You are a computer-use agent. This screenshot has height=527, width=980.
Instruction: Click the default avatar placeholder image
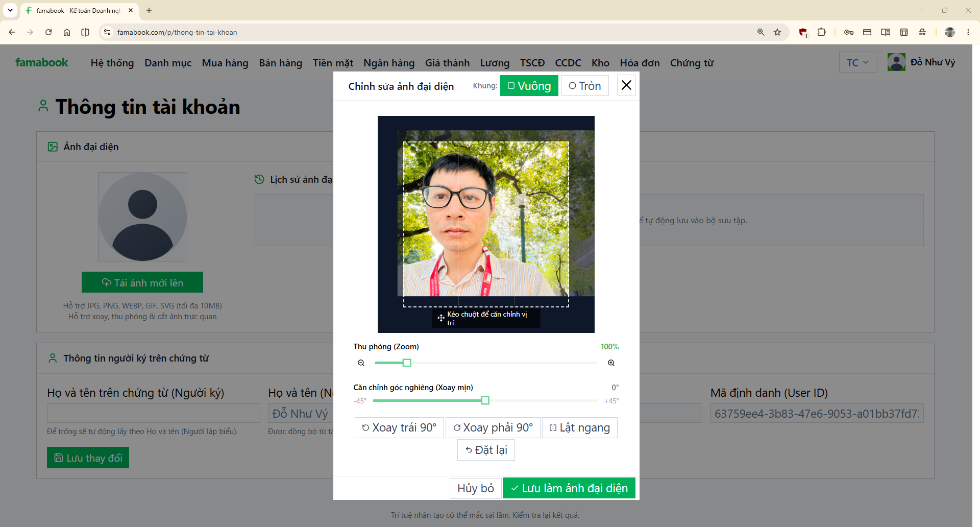142,217
